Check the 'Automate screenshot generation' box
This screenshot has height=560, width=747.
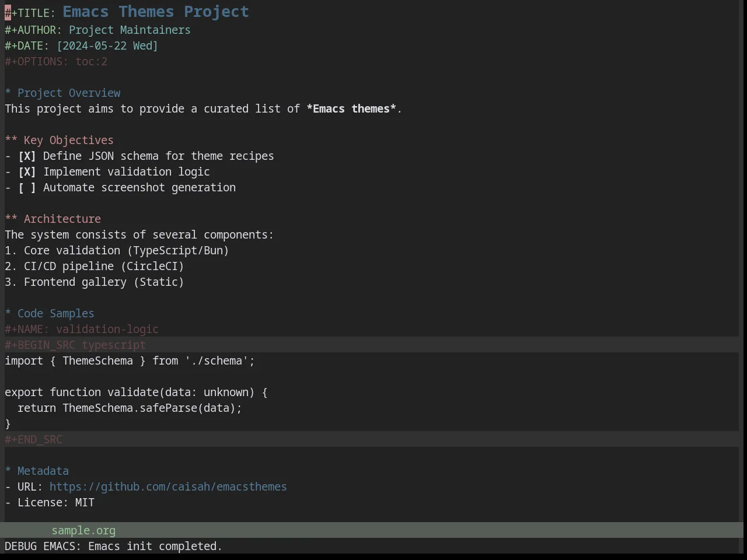(27, 187)
